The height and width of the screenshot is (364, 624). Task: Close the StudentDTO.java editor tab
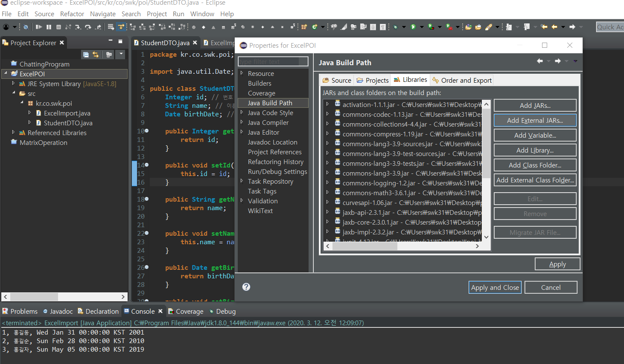pos(195,43)
